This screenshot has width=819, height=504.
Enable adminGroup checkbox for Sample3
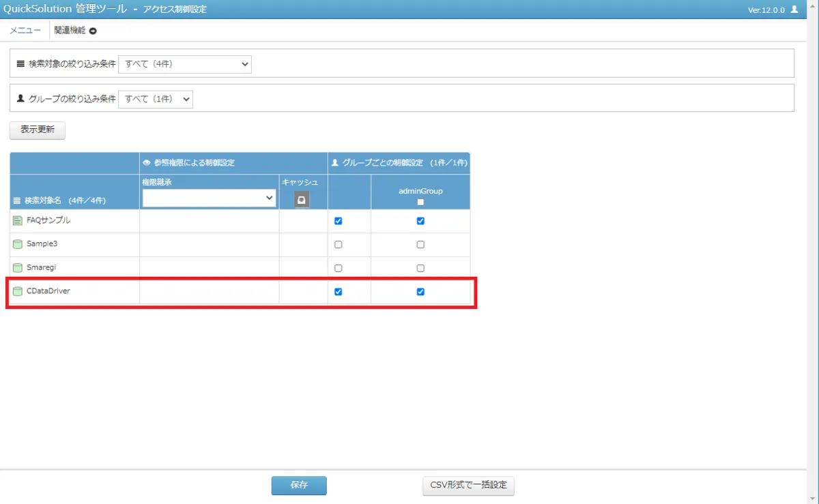[x=420, y=244]
